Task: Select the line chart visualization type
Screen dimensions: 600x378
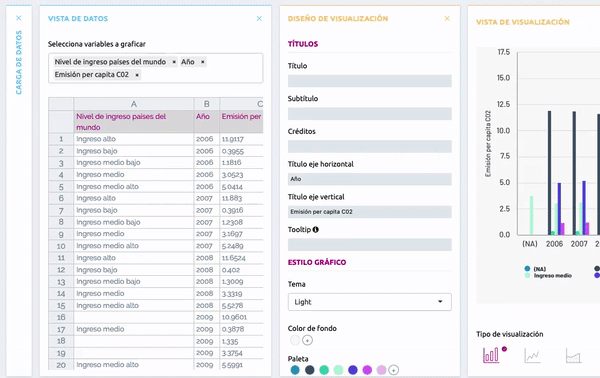Action: tap(532, 355)
